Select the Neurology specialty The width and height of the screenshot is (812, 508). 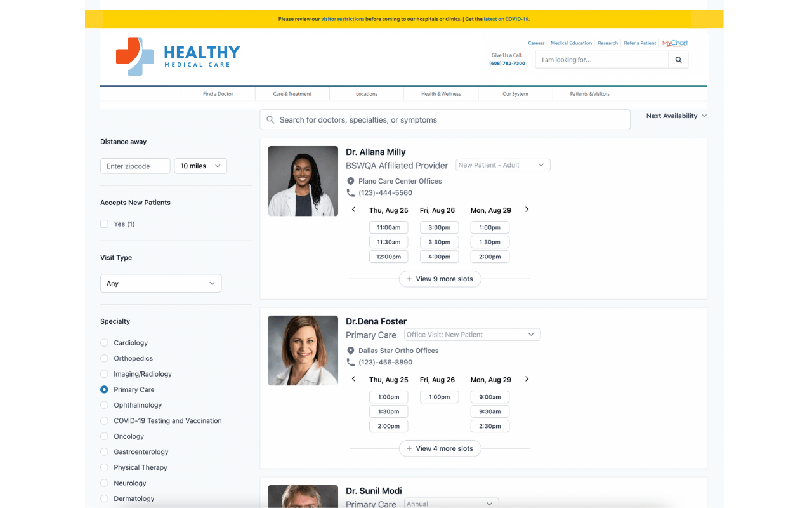[104, 483]
